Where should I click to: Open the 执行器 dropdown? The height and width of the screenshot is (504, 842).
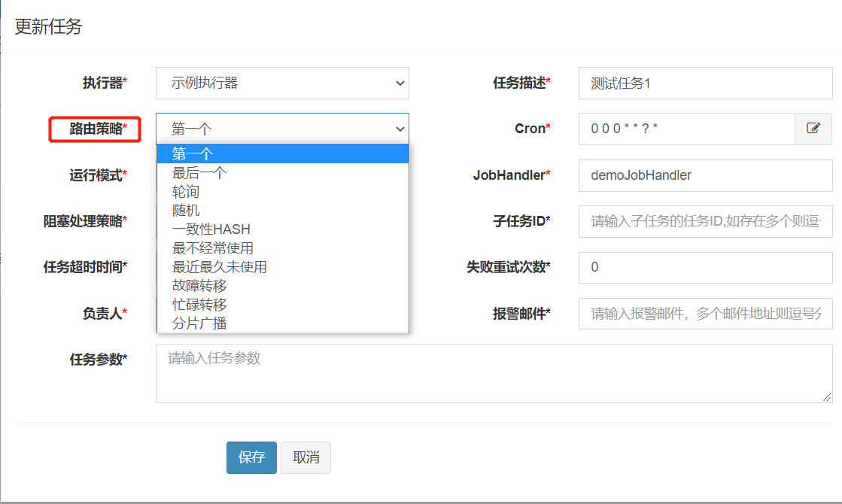(x=282, y=83)
